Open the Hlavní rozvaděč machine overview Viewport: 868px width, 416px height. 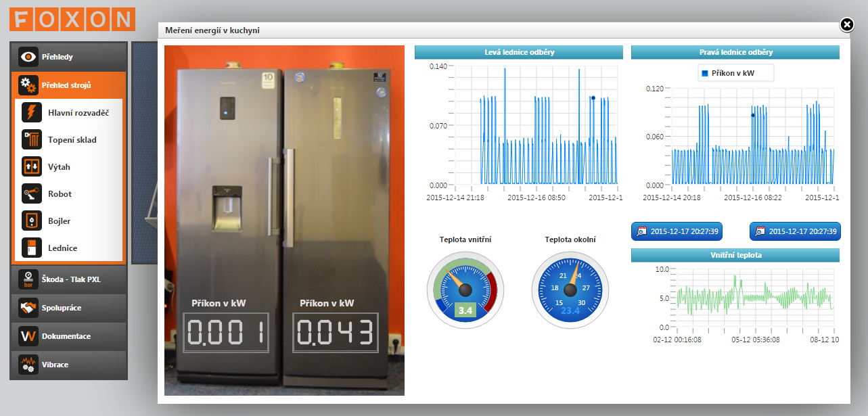tap(69, 112)
